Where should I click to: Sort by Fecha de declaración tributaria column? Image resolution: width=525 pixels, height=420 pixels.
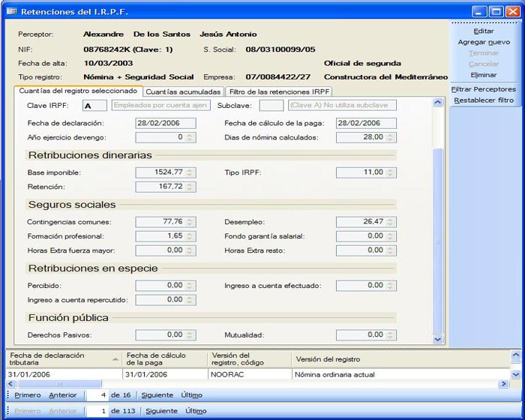[63, 358]
